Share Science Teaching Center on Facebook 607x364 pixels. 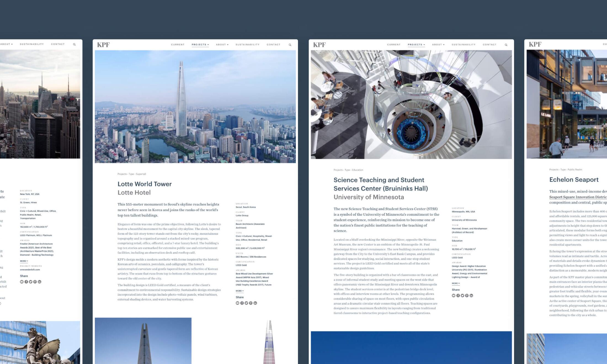click(x=458, y=296)
